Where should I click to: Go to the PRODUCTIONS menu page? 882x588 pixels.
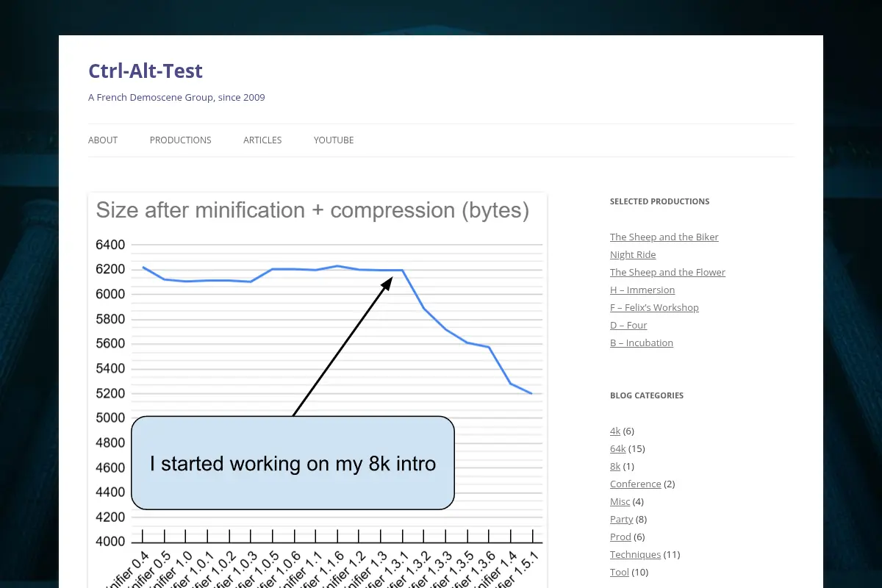click(x=180, y=140)
